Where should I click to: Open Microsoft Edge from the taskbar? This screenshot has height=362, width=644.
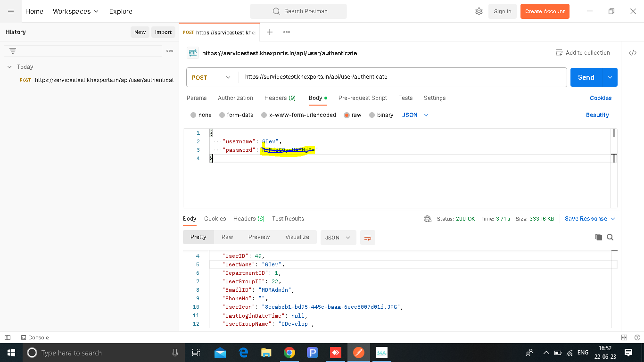point(243,353)
